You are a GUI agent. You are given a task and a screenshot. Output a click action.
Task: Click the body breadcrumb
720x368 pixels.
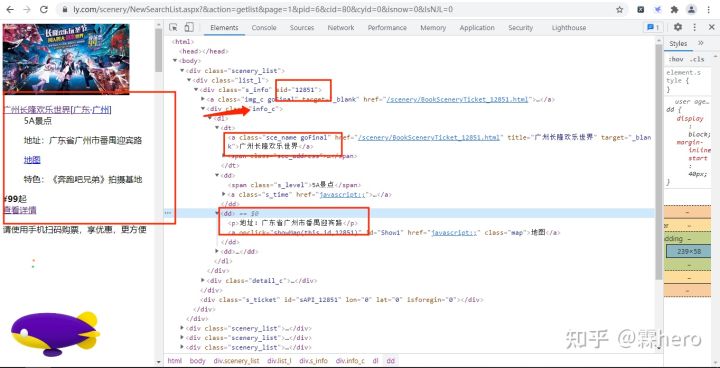[197, 361]
